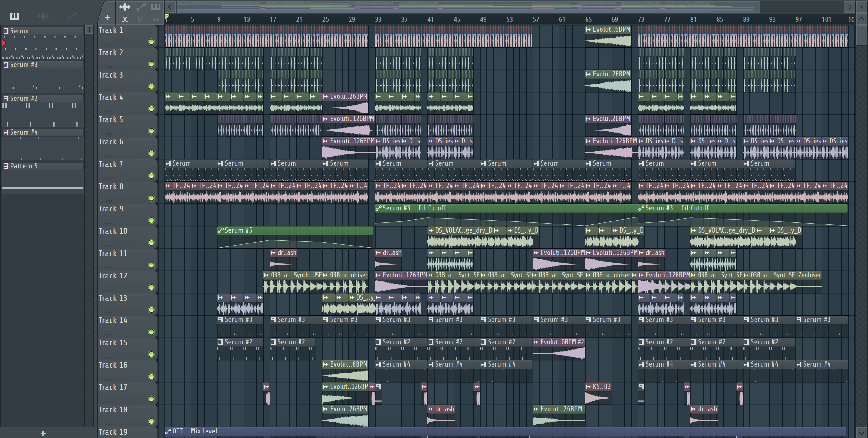Click the small corner button at top right
868x438 pixels.
[862, 6]
